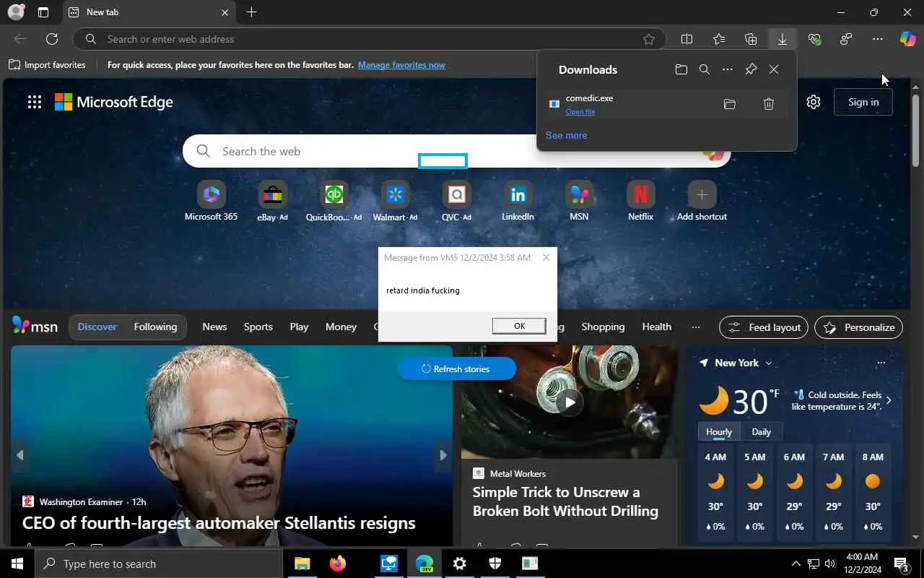The height and width of the screenshot is (578, 924).
Task: Open the QVC shortcut tile
Action: (x=456, y=201)
